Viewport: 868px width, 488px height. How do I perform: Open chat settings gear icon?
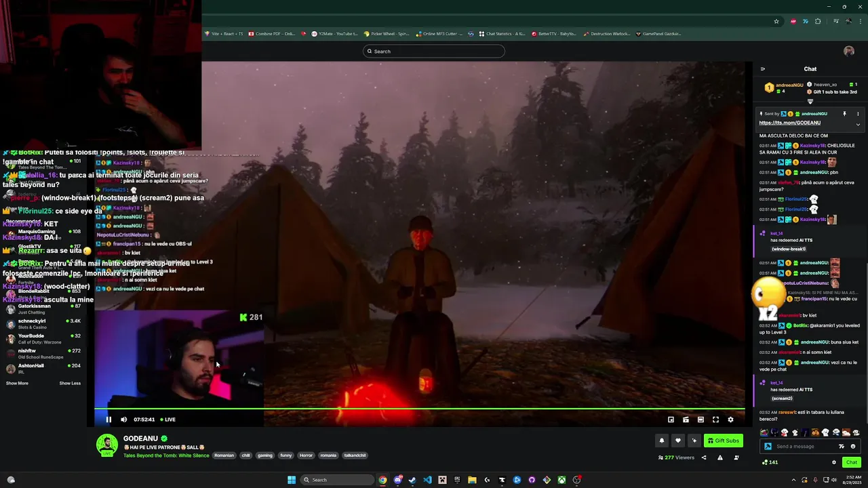tap(834, 462)
